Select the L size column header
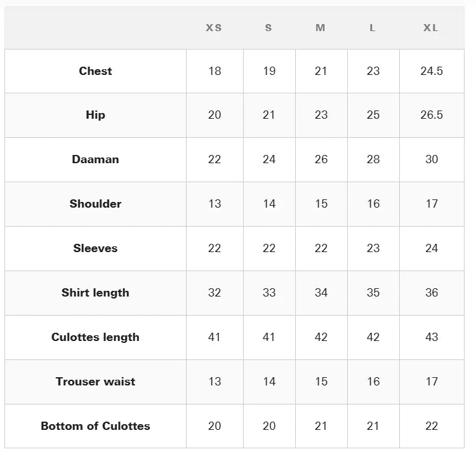 pyautogui.click(x=373, y=28)
